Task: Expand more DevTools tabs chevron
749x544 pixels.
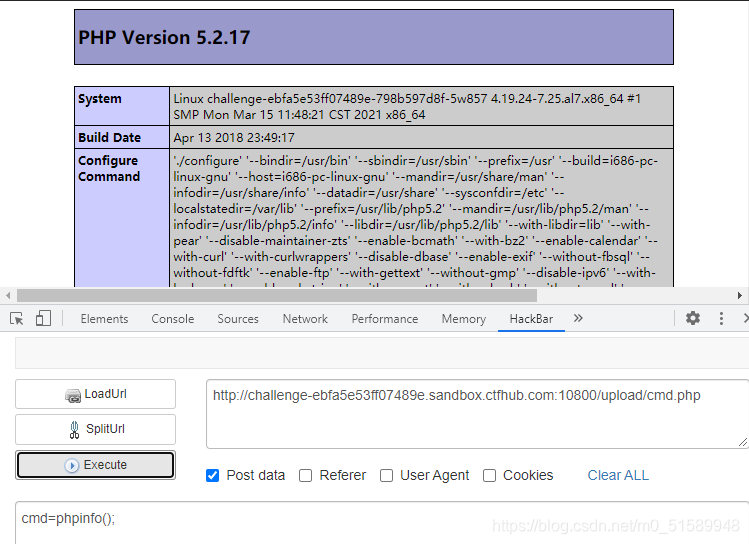Action: (x=578, y=318)
